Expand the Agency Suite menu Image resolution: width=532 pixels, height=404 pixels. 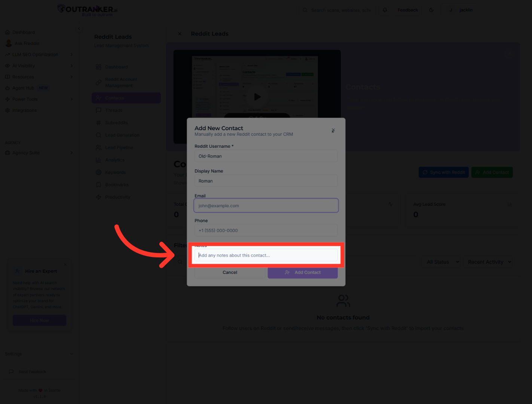click(x=39, y=153)
